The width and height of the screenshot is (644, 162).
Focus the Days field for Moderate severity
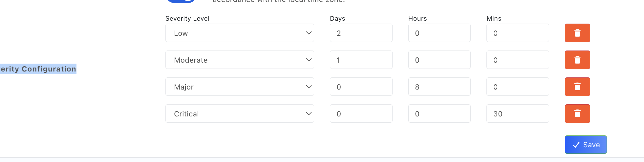[x=361, y=60]
